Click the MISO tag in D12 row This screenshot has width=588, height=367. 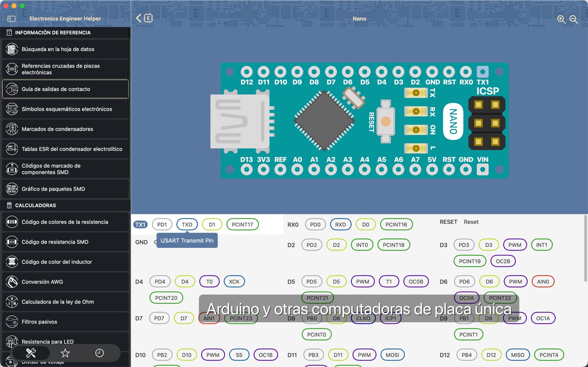[518, 355]
